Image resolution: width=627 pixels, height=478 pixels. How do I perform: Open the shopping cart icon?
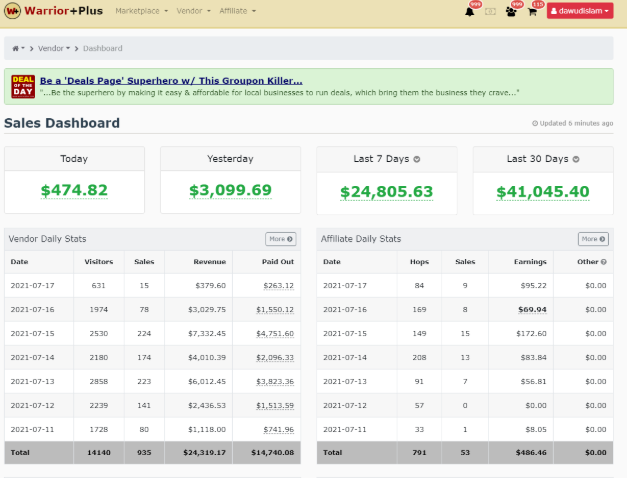tap(534, 12)
